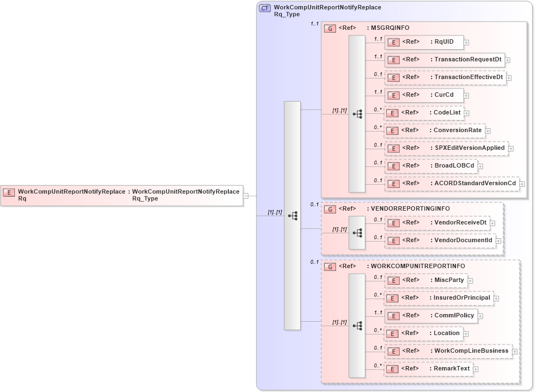Click the sequence compositor icon in WORKCOMPUNITREPORTINFO
Image resolution: width=535 pixels, height=392 pixels.
[x=358, y=326]
